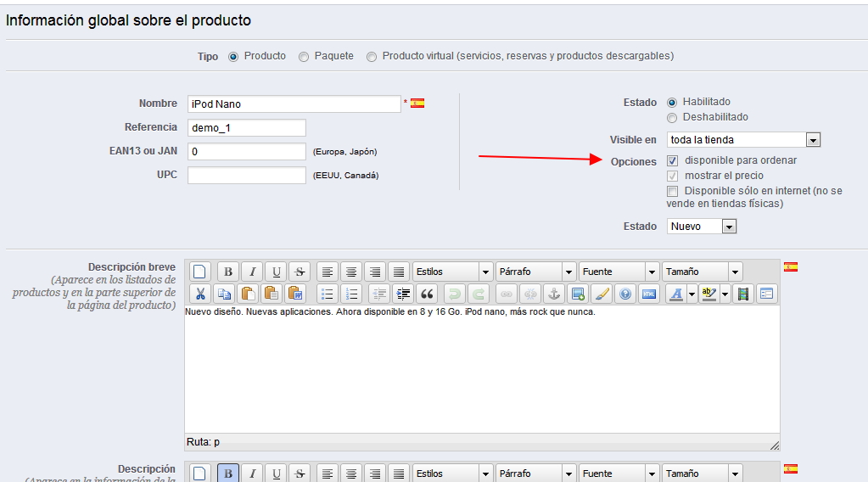Select the Habilitado status radio
Viewport: 868px width, 482px height.
coord(672,103)
